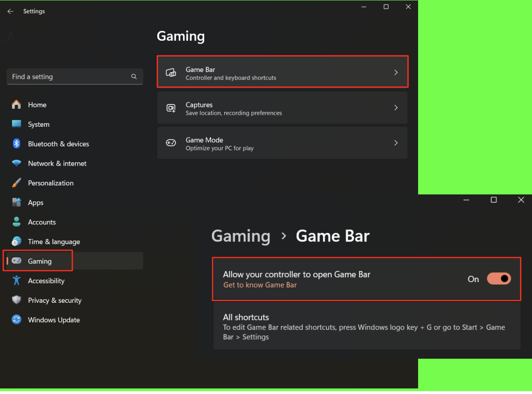The height and width of the screenshot is (394, 532).
Task: Select Apps in sidebar
Action: click(x=36, y=203)
